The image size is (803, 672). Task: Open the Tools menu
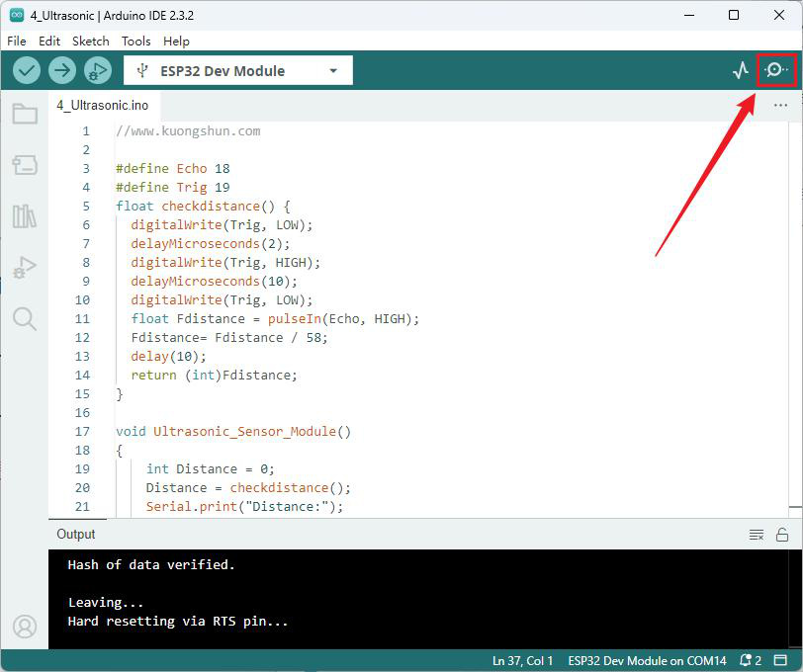tap(135, 41)
